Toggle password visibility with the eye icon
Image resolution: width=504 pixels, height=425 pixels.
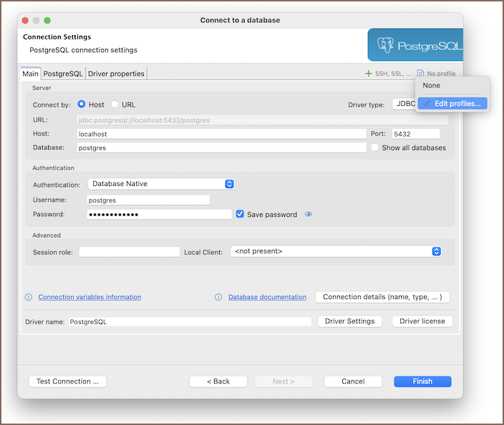pyautogui.click(x=309, y=214)
